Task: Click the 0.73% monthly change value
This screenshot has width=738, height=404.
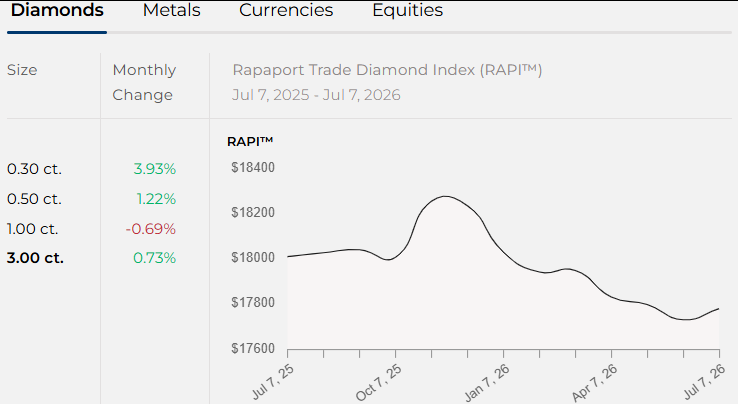Action: [154, 258]
